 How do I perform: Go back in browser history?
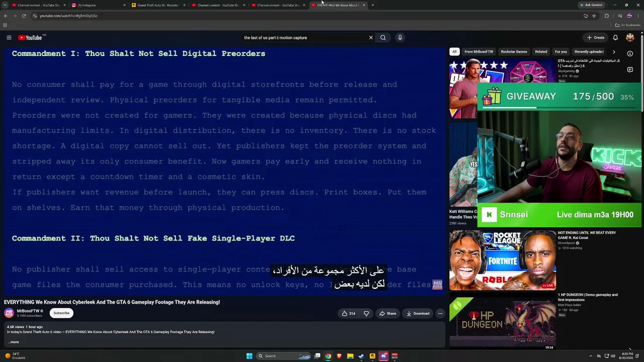coord(6,16)
